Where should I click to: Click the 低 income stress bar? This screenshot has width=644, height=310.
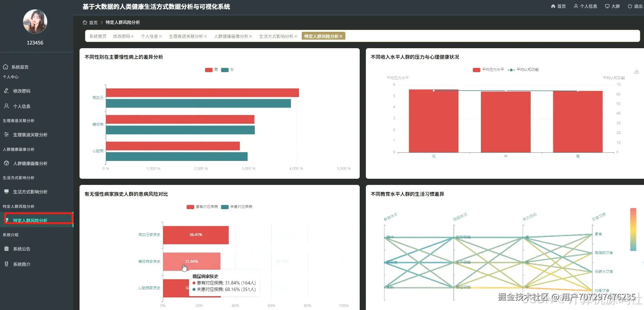tap(433, 121)
